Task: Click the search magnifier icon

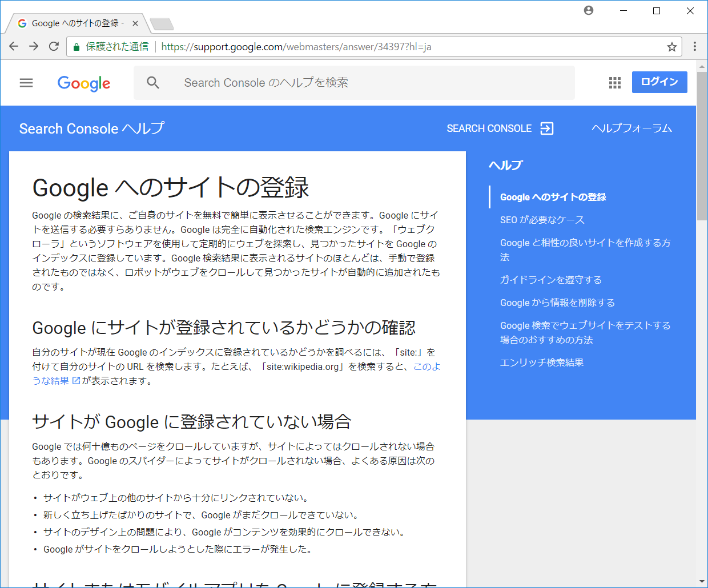Action: click(x=153, y=83)
